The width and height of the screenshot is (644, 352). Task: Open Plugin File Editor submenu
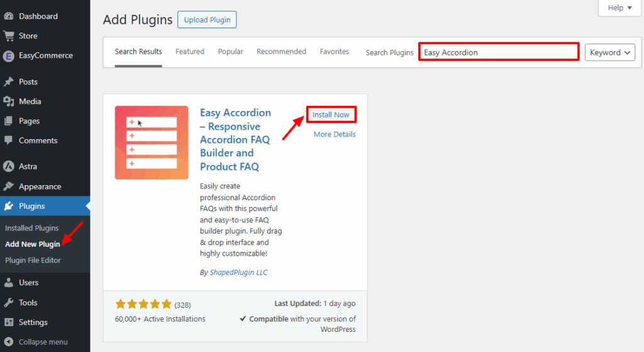33,260
